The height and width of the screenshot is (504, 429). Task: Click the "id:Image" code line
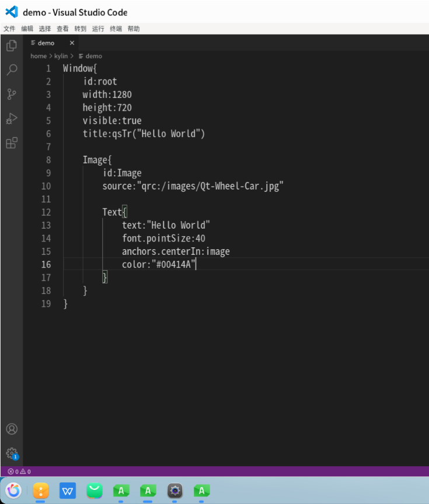coord(122,173)
